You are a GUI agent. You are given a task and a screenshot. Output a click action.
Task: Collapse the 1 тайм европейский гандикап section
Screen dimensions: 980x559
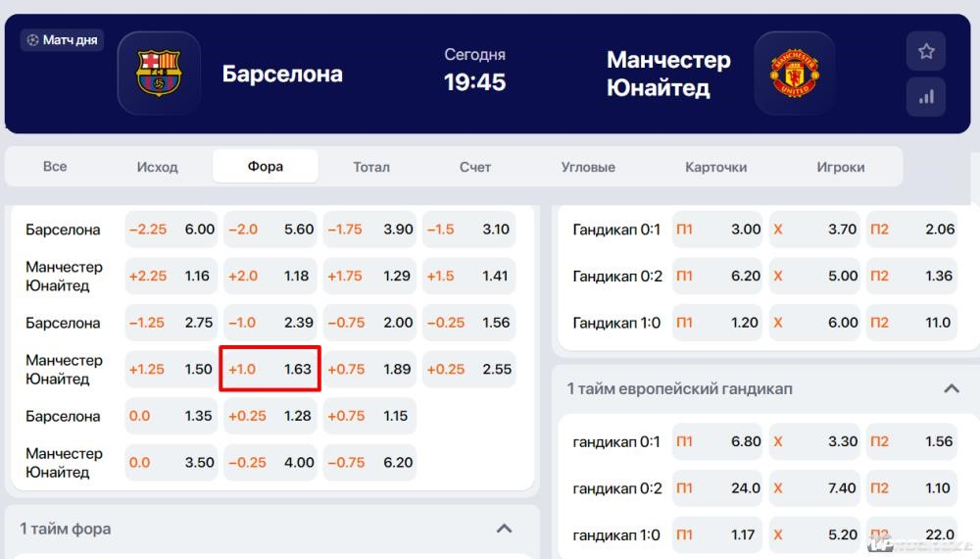(952, 389)
